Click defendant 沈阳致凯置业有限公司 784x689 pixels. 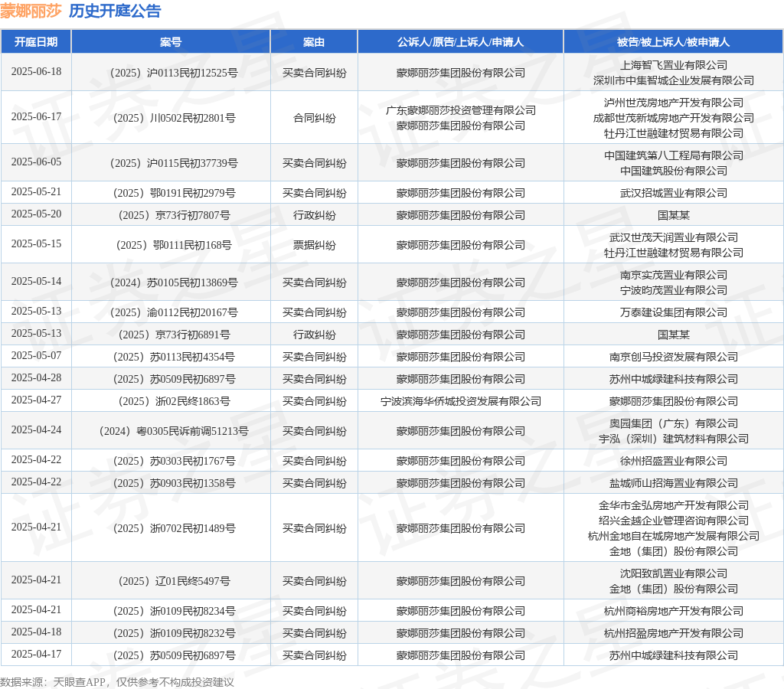pyautogui.click(x=674, y=573)
